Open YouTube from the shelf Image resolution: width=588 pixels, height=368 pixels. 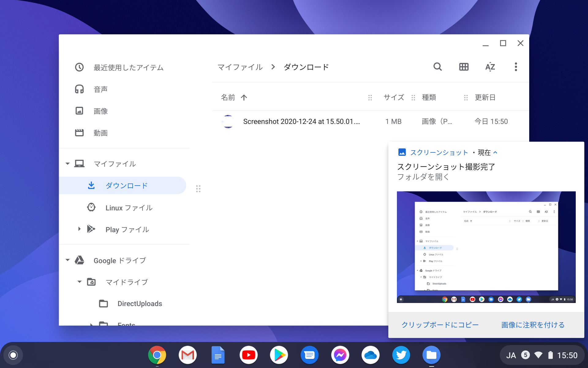(248, 355)
